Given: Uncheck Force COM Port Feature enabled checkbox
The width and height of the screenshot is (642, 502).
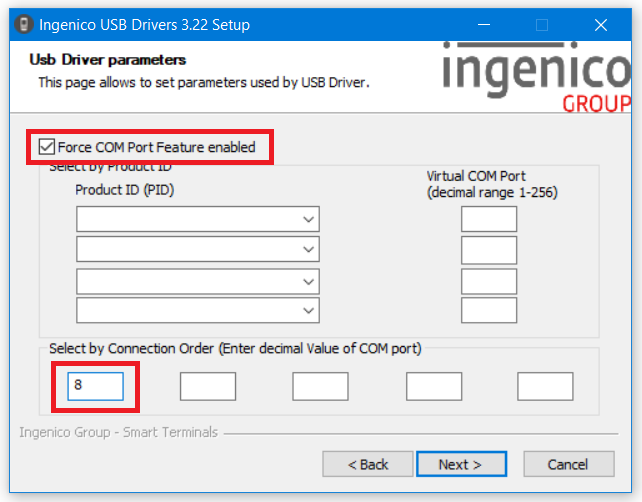Looking at the screenshot, I should 47,147.
